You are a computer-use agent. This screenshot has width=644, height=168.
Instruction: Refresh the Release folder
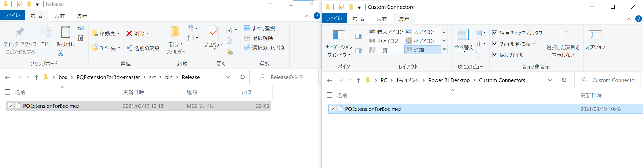242,77
